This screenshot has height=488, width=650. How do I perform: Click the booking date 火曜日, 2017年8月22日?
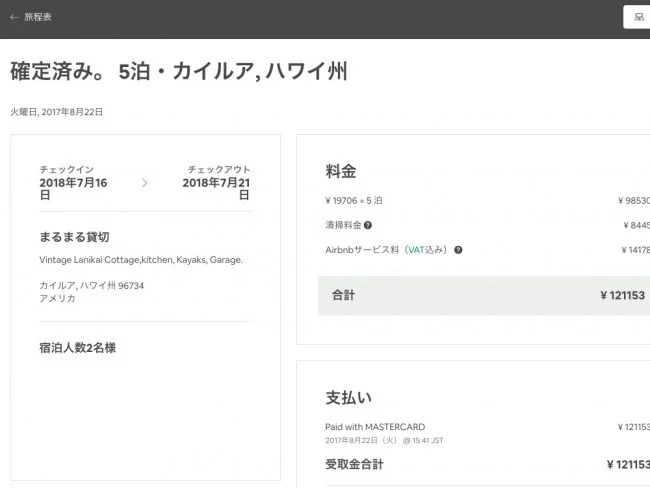click(56, 112)
